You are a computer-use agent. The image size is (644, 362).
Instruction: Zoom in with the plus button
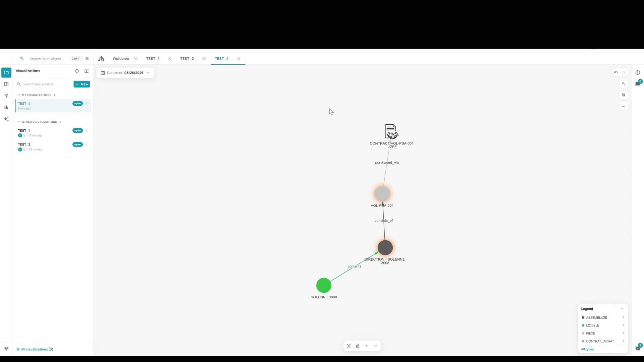367,346
